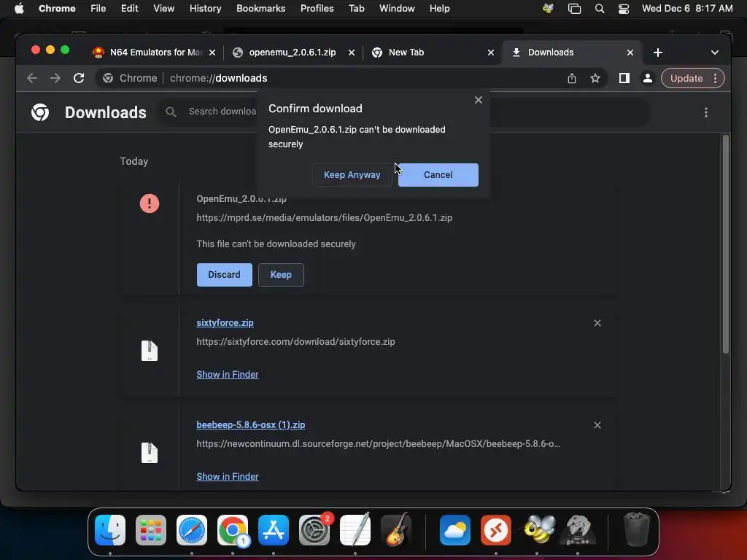Remove sixtyforce.zip from downloads list

(597, 323)
